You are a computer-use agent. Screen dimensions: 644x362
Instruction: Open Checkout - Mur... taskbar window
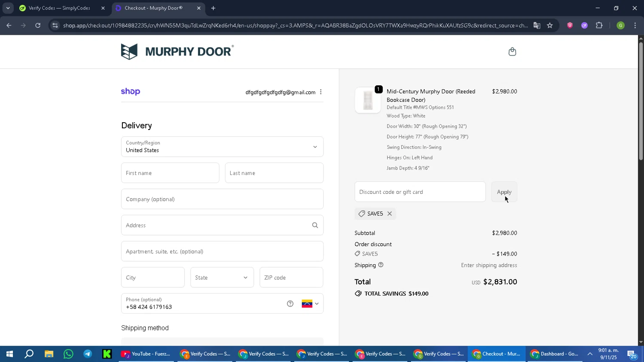pyautogui.click(x=496, y=354)
